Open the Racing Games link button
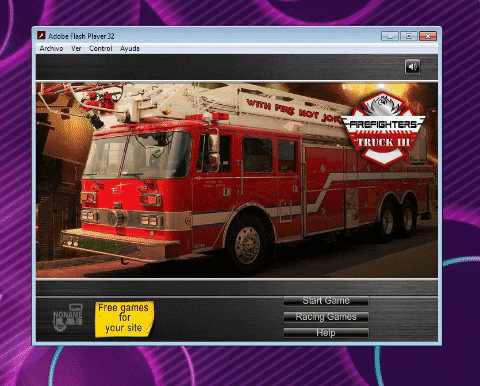The height and width of the screenshot is (386, 480). point(326,317)
